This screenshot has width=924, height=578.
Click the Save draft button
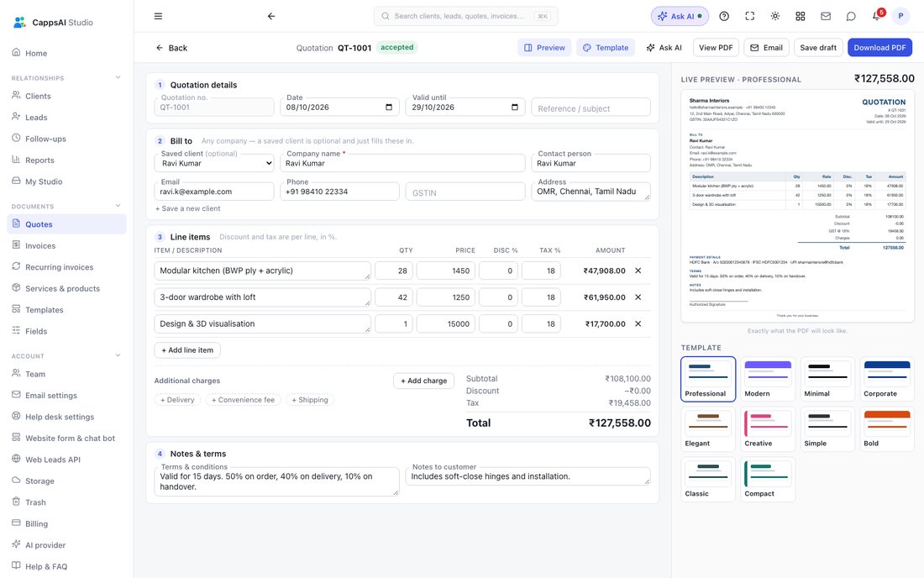point(818,48)
